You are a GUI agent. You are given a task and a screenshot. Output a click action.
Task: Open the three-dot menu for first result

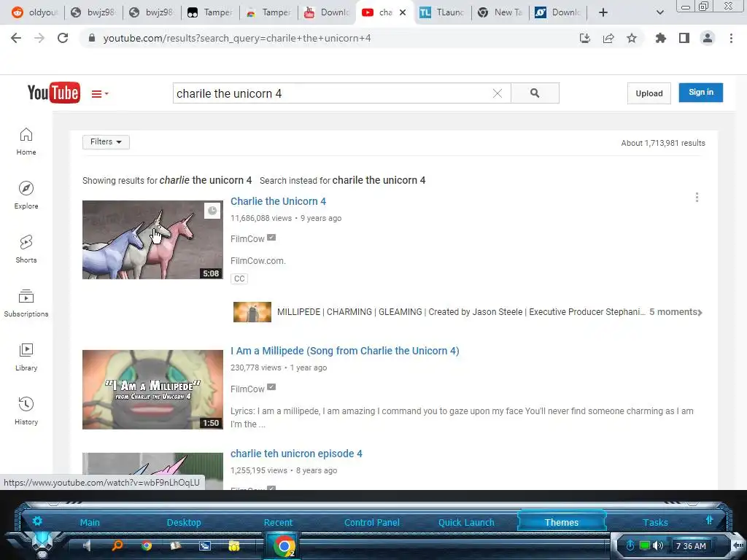(x=697, y=197)
